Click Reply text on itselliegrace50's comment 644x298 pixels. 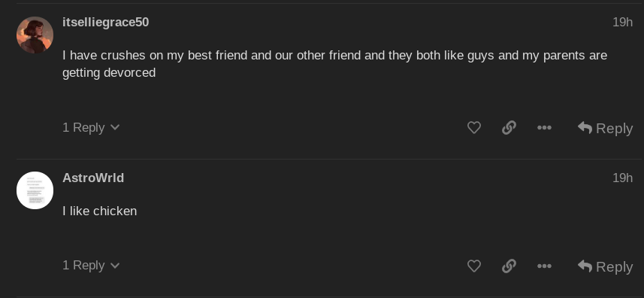tap(615, 129)
